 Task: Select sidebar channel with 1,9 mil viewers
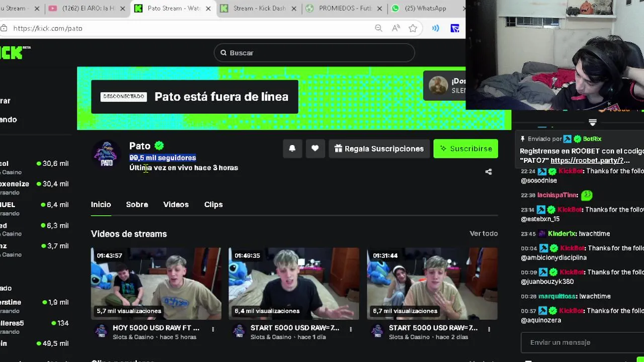[x=34, y=306]
